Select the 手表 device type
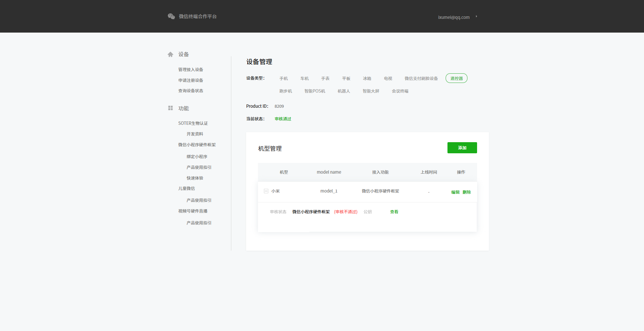644x331 pixels. [x=325, y=78]
